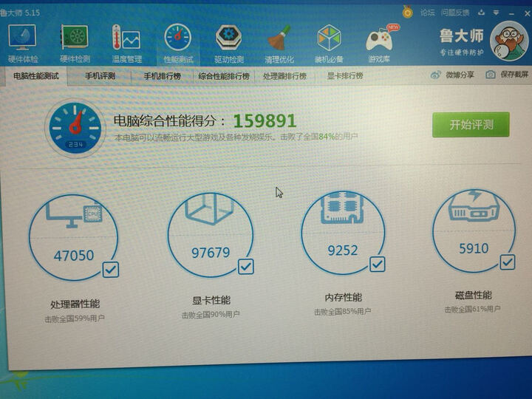Click the 保存截屏 save screenshot text
The image size is (532, 399).
click(515, 75)
